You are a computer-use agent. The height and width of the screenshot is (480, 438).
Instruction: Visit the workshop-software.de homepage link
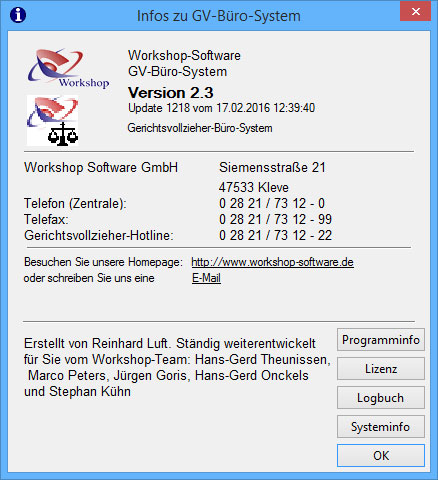click(272, 262)
